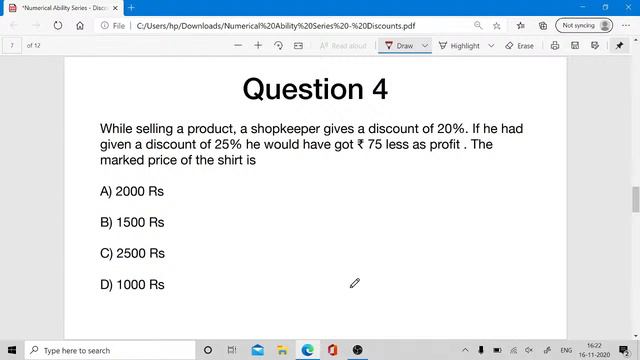Expand Highlight color options
Image resolution: width=640 pixels, height=360 pixels.
[491, 46]
